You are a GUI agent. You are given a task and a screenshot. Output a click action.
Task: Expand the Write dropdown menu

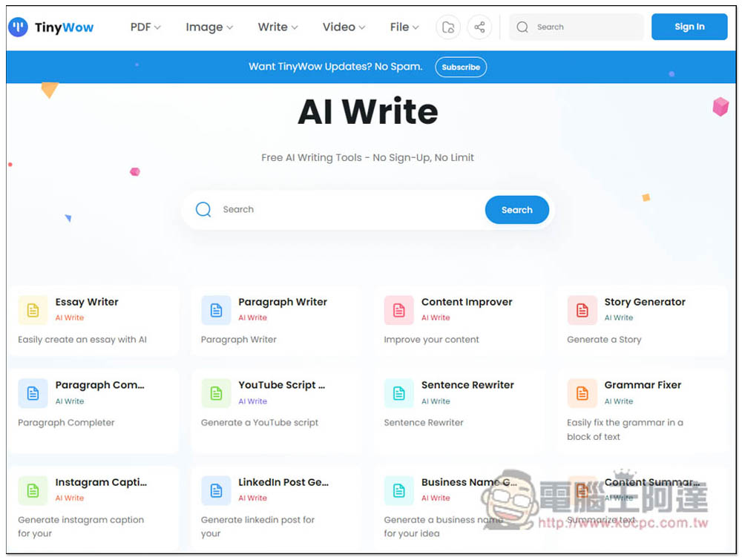(278, 27)
